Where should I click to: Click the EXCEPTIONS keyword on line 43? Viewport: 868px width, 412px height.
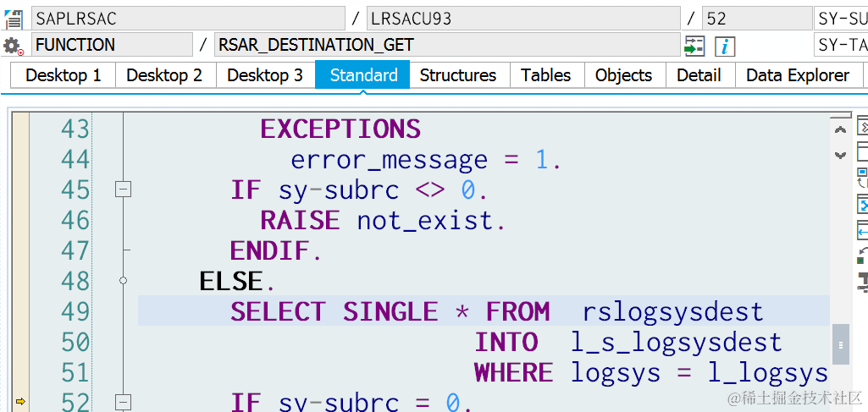click(x=340, y=129)
